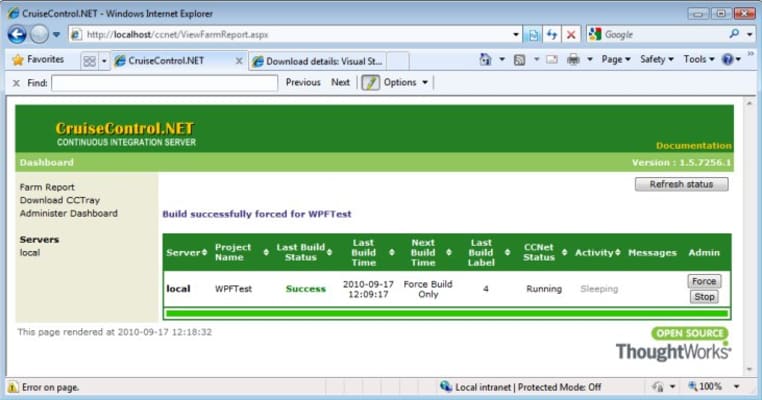Open the Tools menu
This screenshot has height=400, width=762.
click(698, 60)
